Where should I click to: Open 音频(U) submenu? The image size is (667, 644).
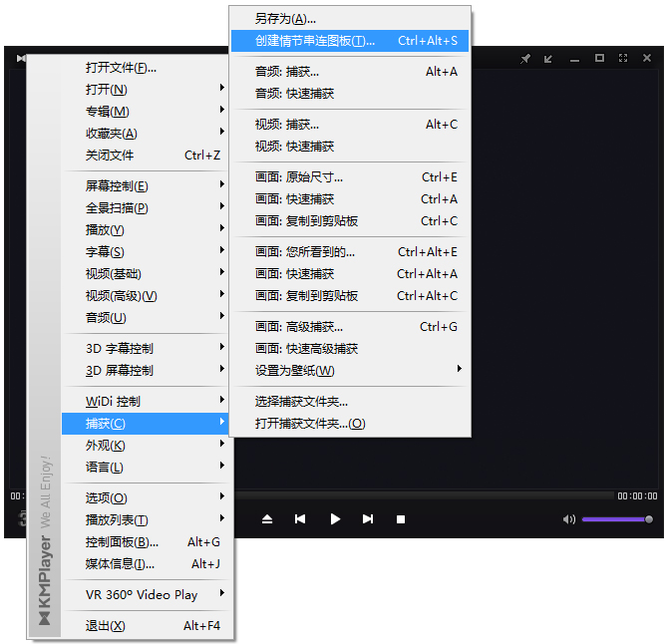[145, 318]
